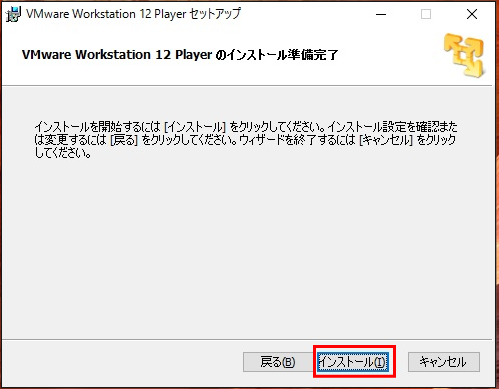The image size is (499, 389).
Task: Go back with the 戻る(B) button
Action: click(278, 362)
